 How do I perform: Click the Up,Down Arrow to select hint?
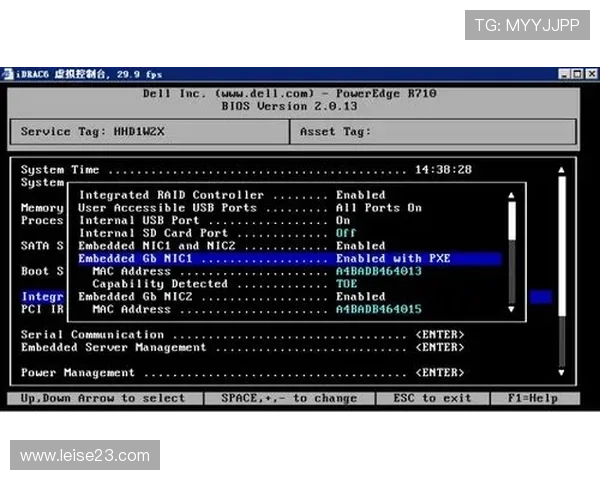[x=104, y=398]
